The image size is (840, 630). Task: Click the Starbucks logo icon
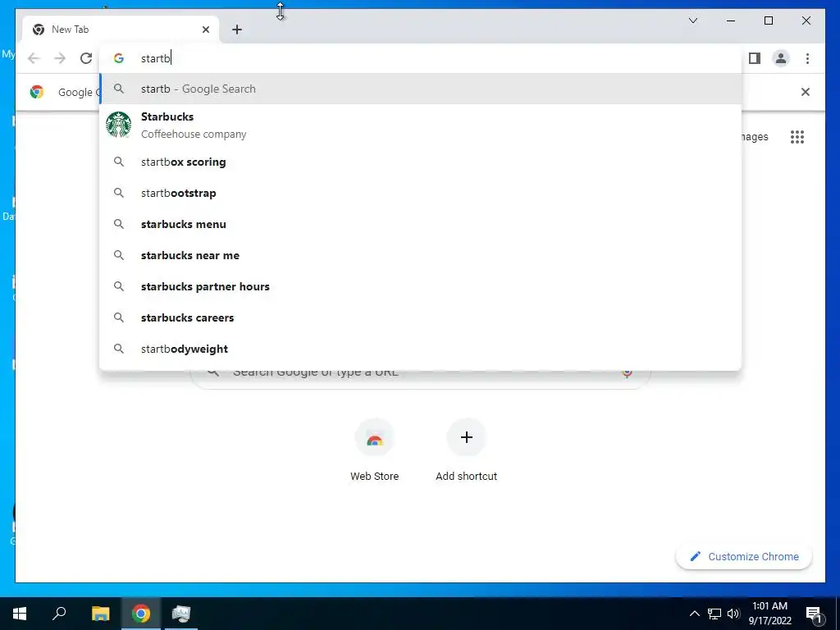(x=118, y=125)
